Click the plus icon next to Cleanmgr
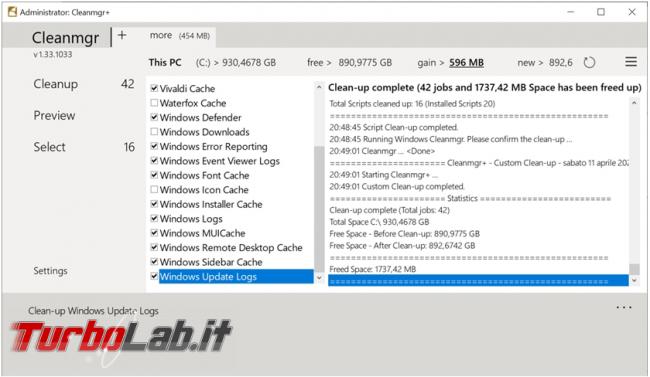The height and width of the screenshot is (377, 650). 122,35
